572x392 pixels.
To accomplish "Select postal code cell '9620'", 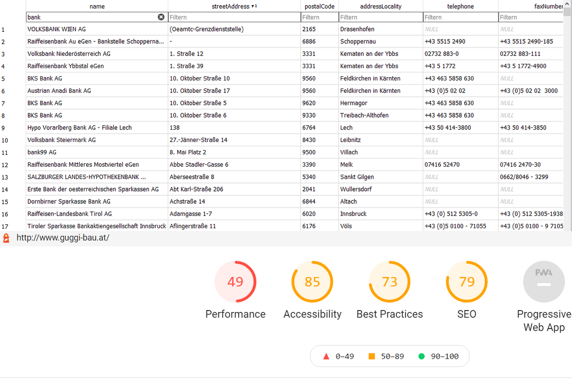I will [319, 103].
